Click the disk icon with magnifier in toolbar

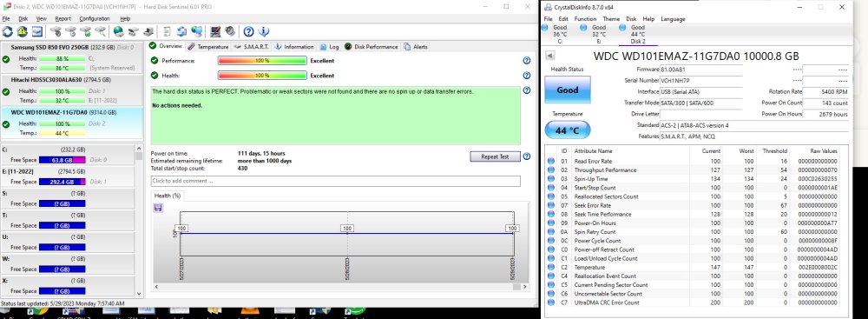[x=100, y=31]
